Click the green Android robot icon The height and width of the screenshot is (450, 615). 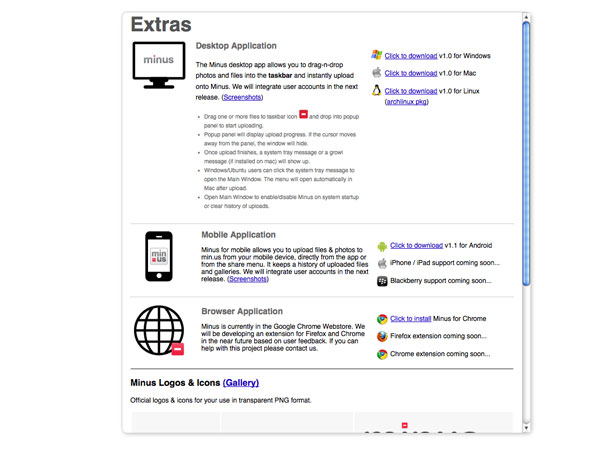[382, 246]
